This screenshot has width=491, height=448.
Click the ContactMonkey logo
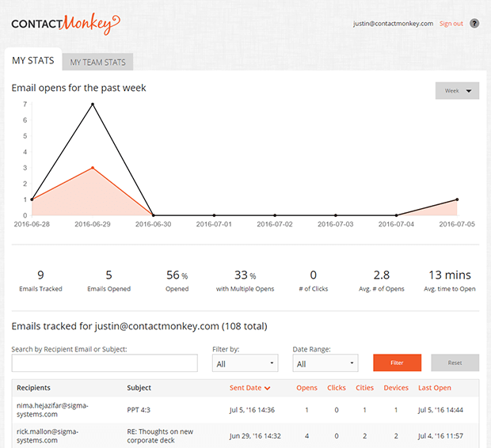click(x=66, y=25)
